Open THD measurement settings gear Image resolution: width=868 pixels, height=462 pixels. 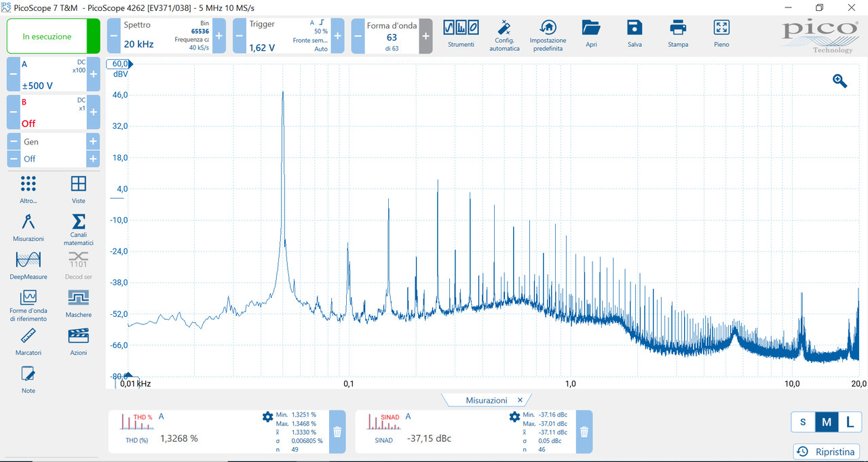coord(267,417)
